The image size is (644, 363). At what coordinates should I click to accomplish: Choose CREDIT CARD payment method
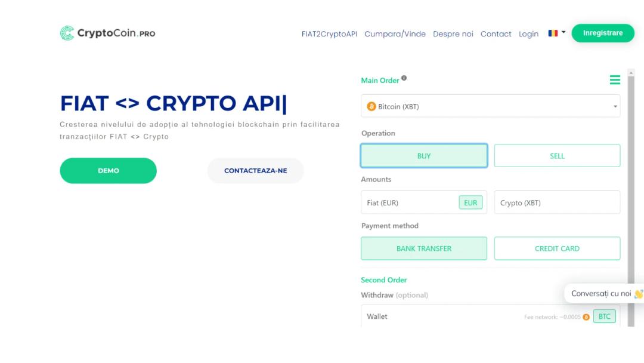pyautogui.click(x=557, y=248)
